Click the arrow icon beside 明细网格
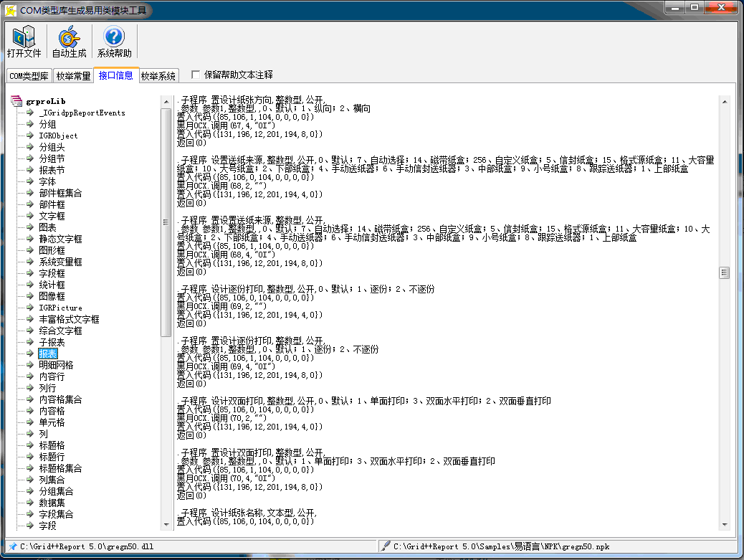 pos(30,365)
